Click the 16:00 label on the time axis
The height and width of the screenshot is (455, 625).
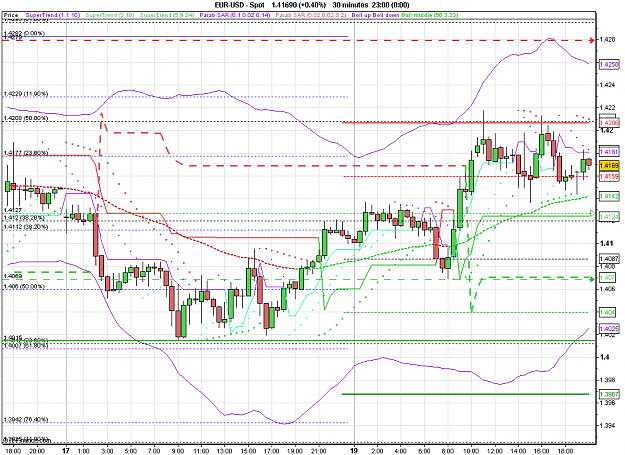(x=542, y=451)
